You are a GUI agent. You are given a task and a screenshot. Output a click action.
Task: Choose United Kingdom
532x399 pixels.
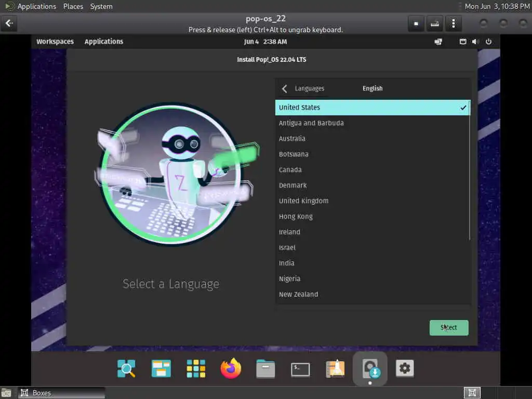[x=373, y=201]
